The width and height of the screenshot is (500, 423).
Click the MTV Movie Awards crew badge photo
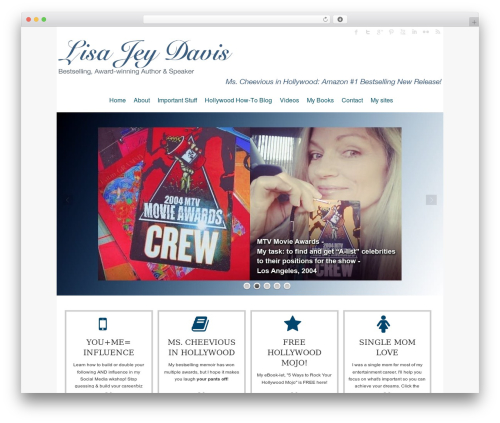(174, 204)
